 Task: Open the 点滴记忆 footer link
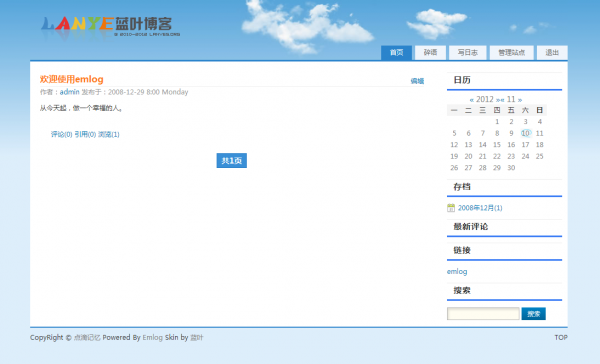tap(87, 338)
